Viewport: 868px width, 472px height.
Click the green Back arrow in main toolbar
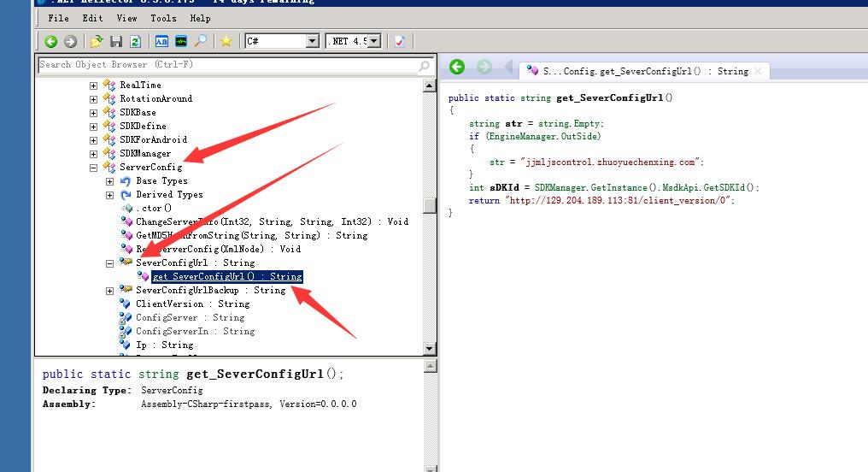[51, 41]
